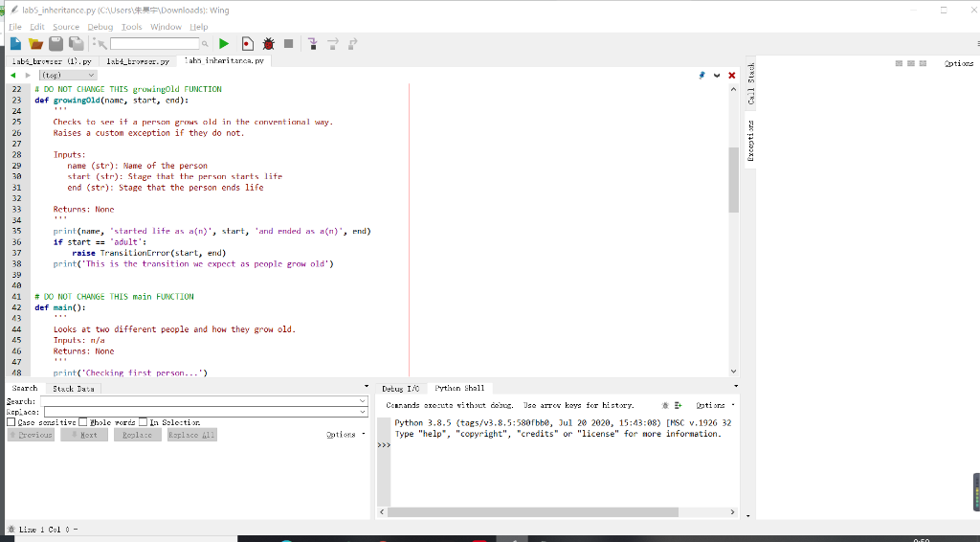Image resolution: width=980 pixels, height=542 pixels.
Task: Start debugging with the red bug icon
Action: pos(268,43)
